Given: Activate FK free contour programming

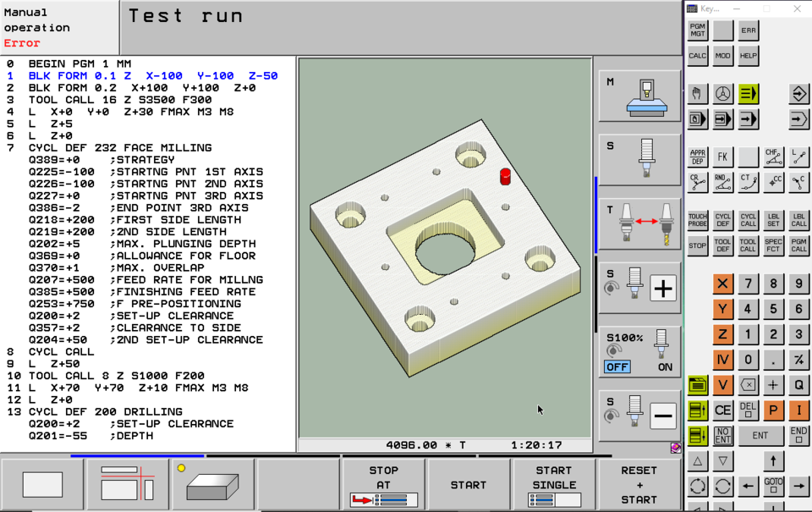Looking at the screenshot, I should [721, 157].
